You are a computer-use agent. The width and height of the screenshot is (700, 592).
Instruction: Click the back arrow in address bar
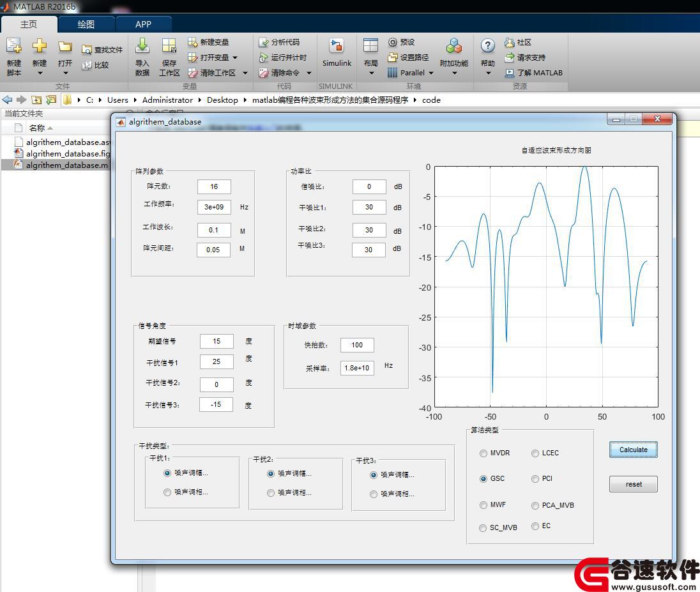coord(7,100)
